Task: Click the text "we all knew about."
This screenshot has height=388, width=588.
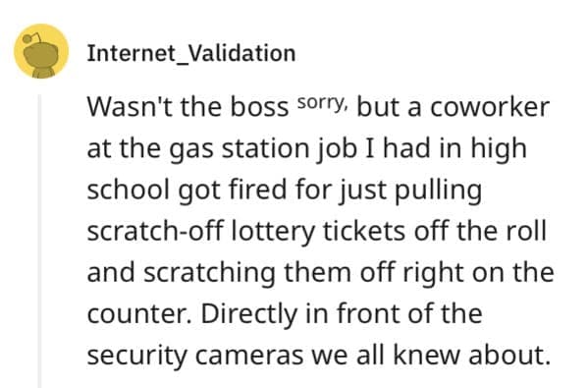Action: click(431, 355)
